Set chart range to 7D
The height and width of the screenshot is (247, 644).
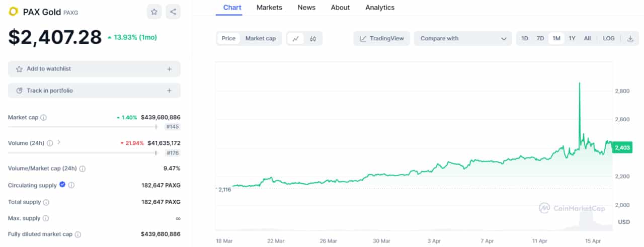click(540, 39)
